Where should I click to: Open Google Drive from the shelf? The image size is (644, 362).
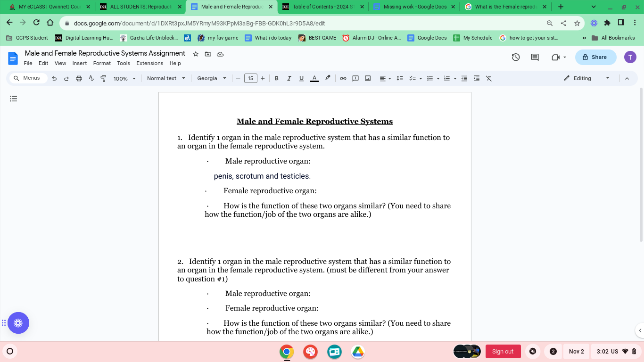(x=358, y=352)
